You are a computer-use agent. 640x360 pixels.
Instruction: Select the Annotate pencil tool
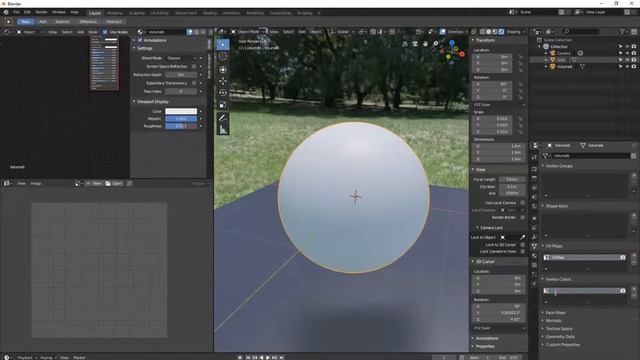223,118
